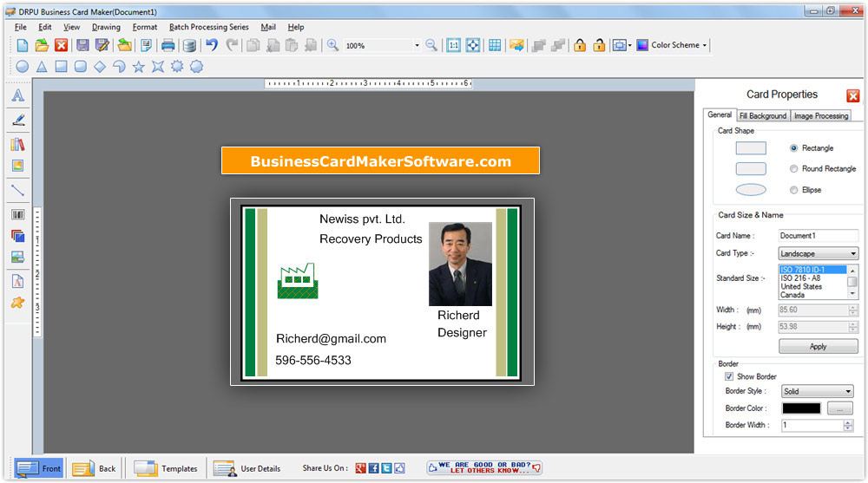Image resolution: width=868 pixels, height=483 pixels.
Task: Click the We Are Good or Bad feedback banner
Action: point(484,468)
